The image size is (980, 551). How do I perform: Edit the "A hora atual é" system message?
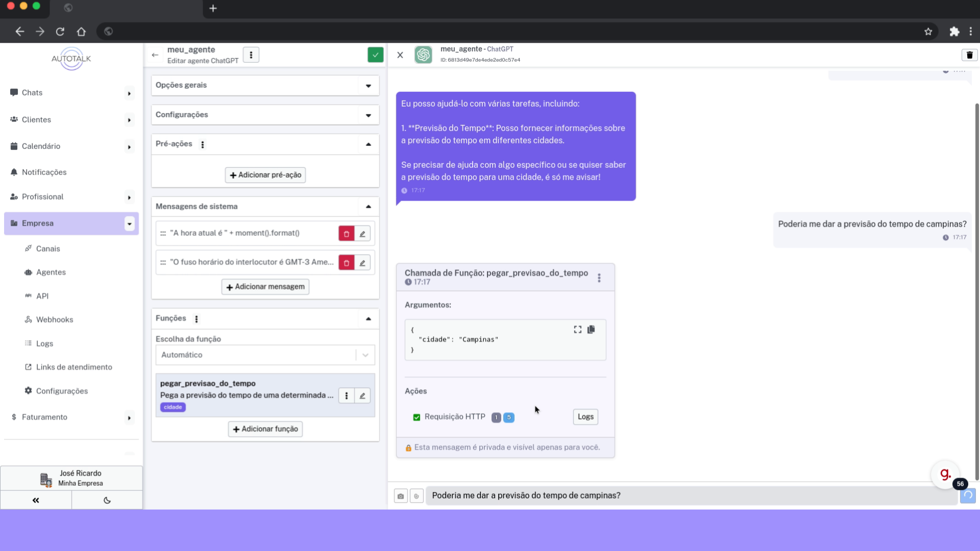[x=362, y=234]
